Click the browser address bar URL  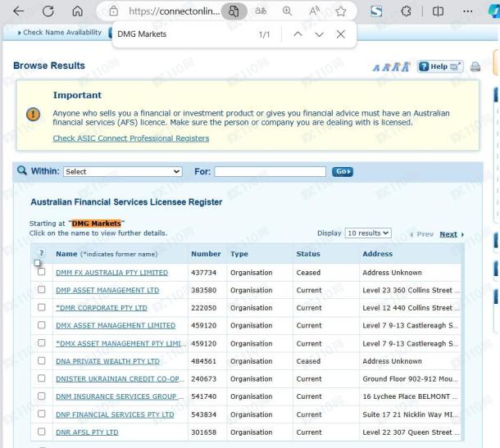[x=174, y=11]
